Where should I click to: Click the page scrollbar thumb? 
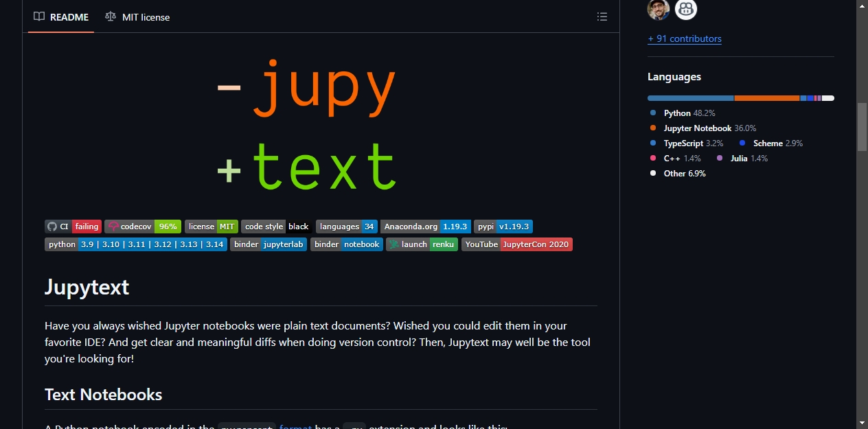(x=862, y=126)
